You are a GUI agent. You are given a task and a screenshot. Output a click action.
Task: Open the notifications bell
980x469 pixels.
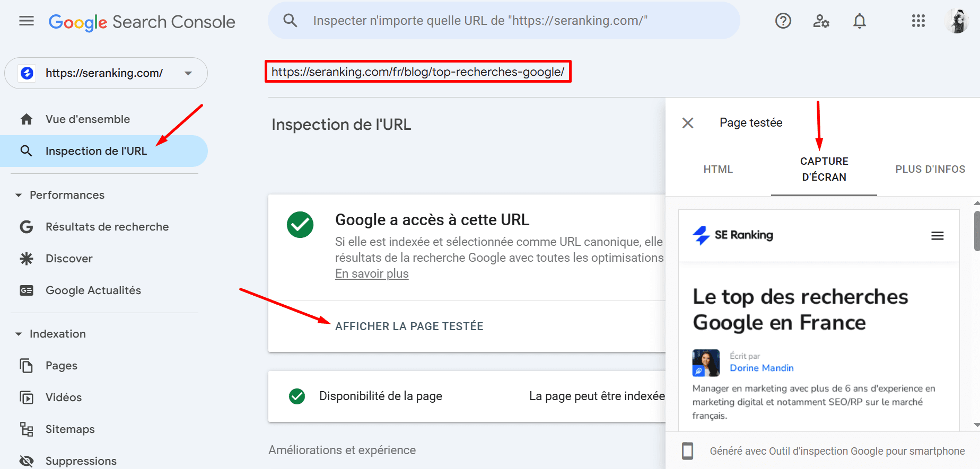[x=860, y=21]
